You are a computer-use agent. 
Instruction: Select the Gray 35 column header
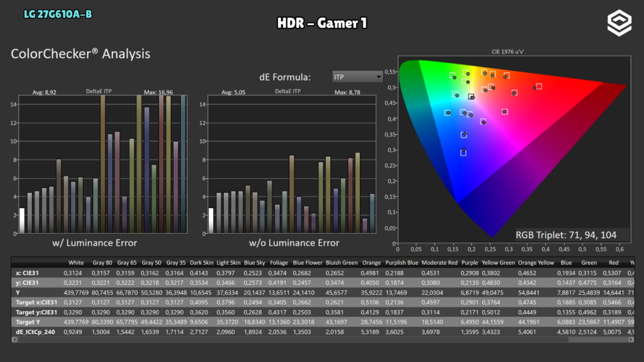coord(176,263)
